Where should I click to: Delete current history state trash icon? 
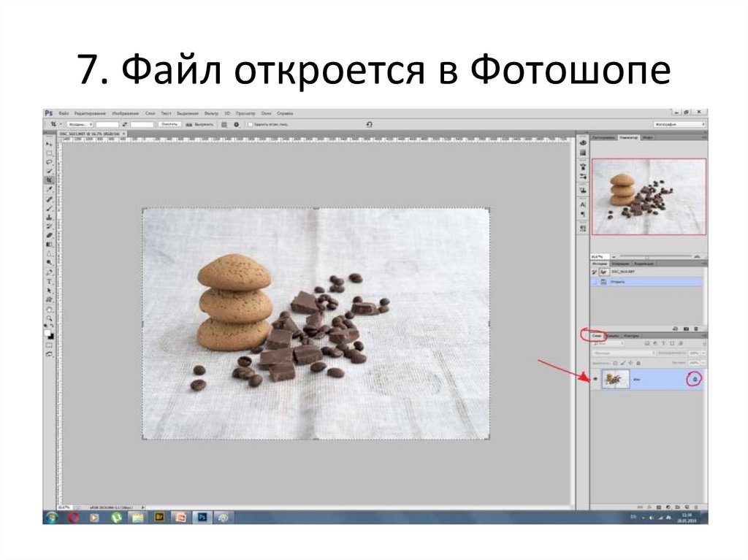[x=696, y=329]
